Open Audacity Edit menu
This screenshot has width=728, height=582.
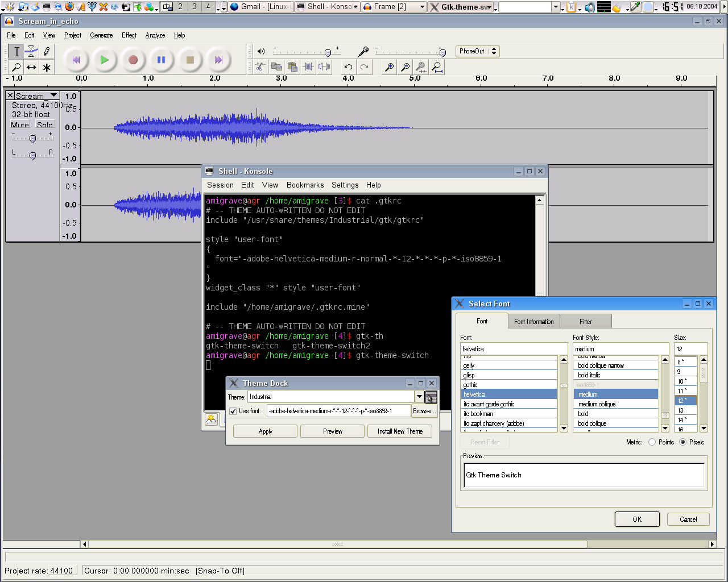(x=30, y=35)
